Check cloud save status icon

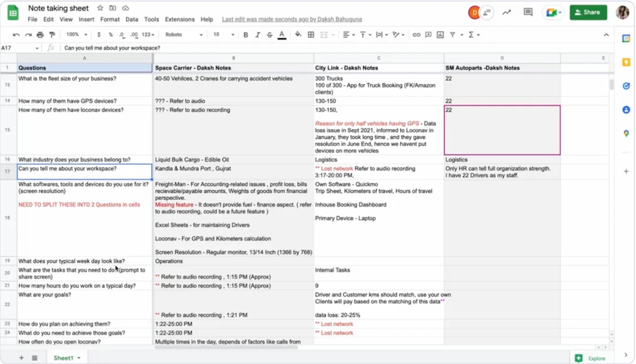[x=126, y=8]
